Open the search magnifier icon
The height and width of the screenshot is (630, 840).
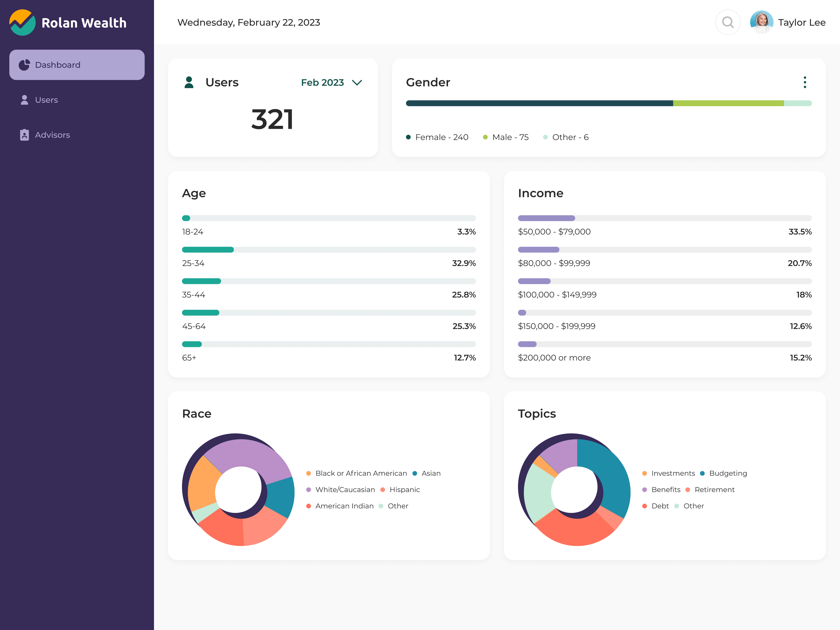coord(728,22)
